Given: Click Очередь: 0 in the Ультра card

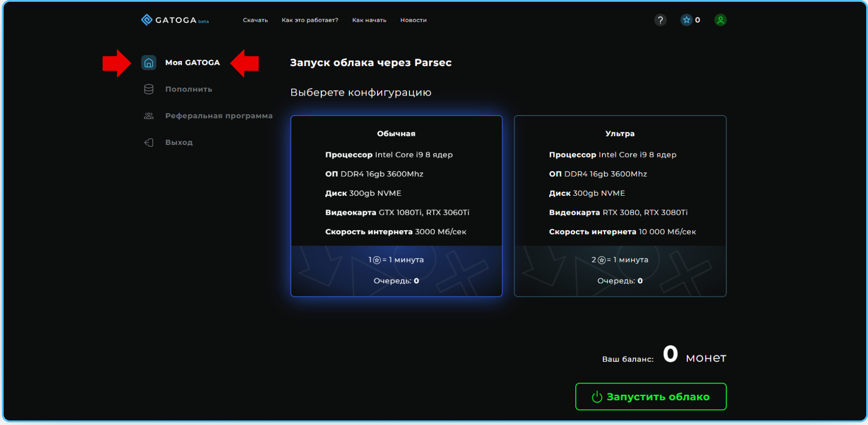Looking at the screenshot, I should (620, 281).
